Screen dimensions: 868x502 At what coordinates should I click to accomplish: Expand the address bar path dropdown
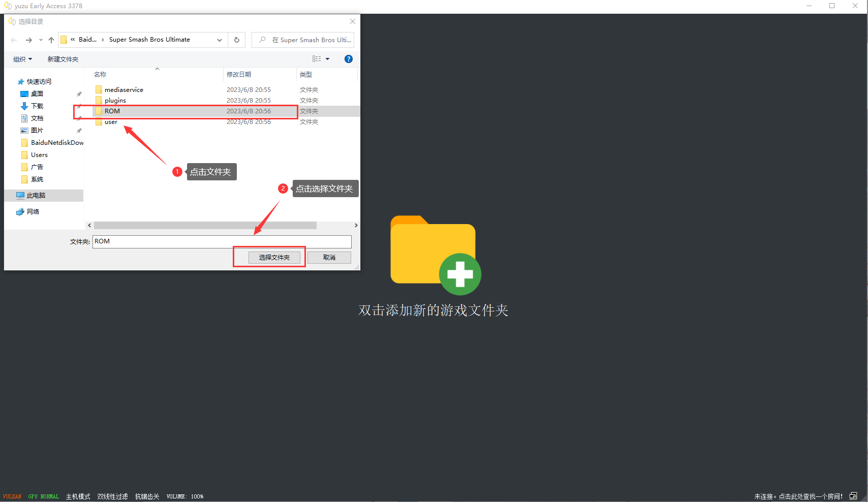pyautogui.click(x=220, y=40)
